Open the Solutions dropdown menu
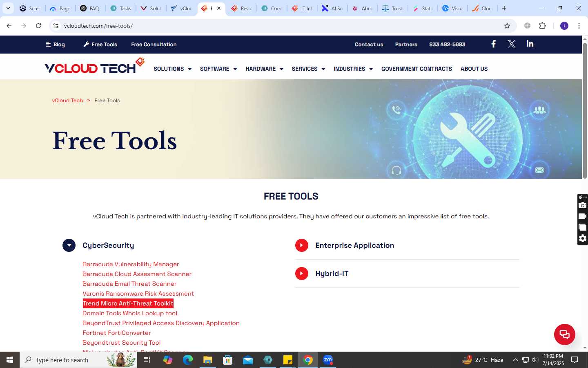Screen dimensions: 588x368 pyautogui.click(x=172, y=69)
